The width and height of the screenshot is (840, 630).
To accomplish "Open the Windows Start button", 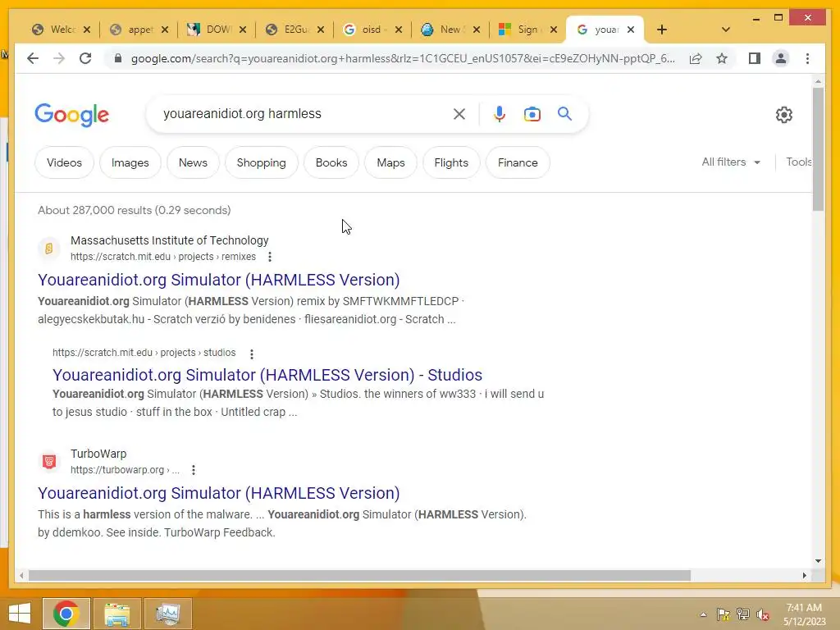I will [20, 613].
